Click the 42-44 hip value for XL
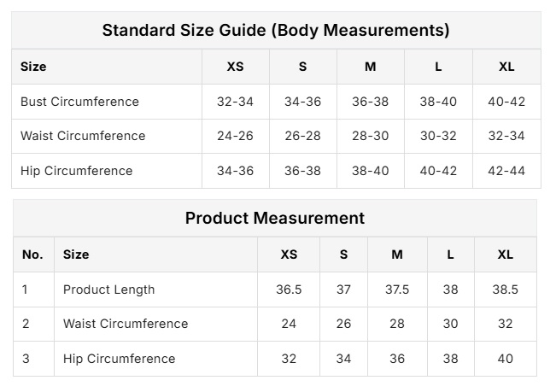Viewport: 556px width, 392px height. coord(506,171)
